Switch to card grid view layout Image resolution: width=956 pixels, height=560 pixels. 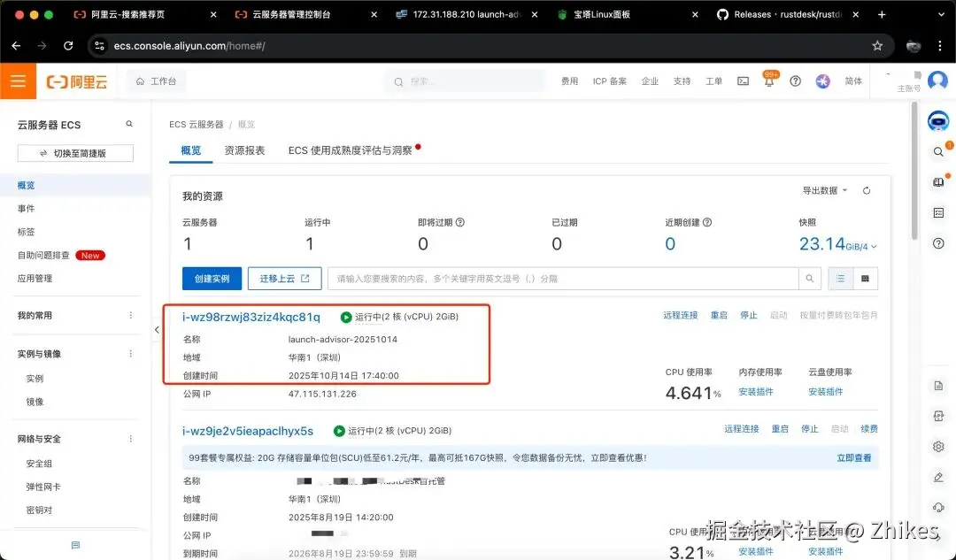click(x=865, y=279)
